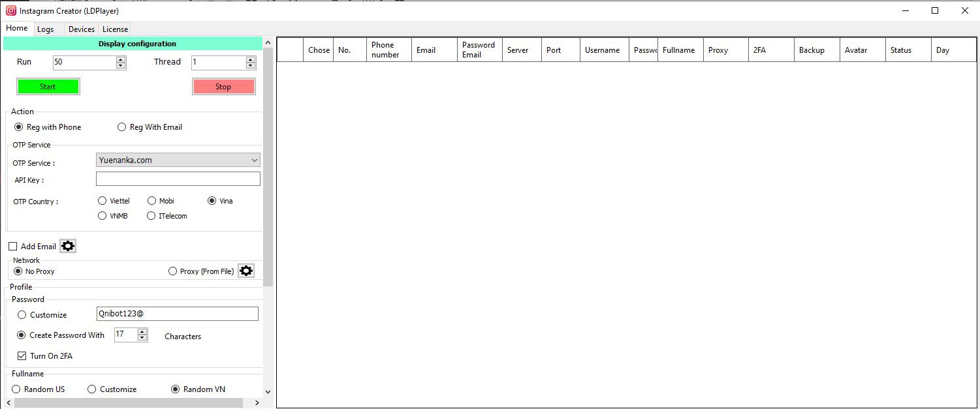Click the Thread value field
Image resolution: width=980 pixels, height=409 pixels.
[219, 63]
